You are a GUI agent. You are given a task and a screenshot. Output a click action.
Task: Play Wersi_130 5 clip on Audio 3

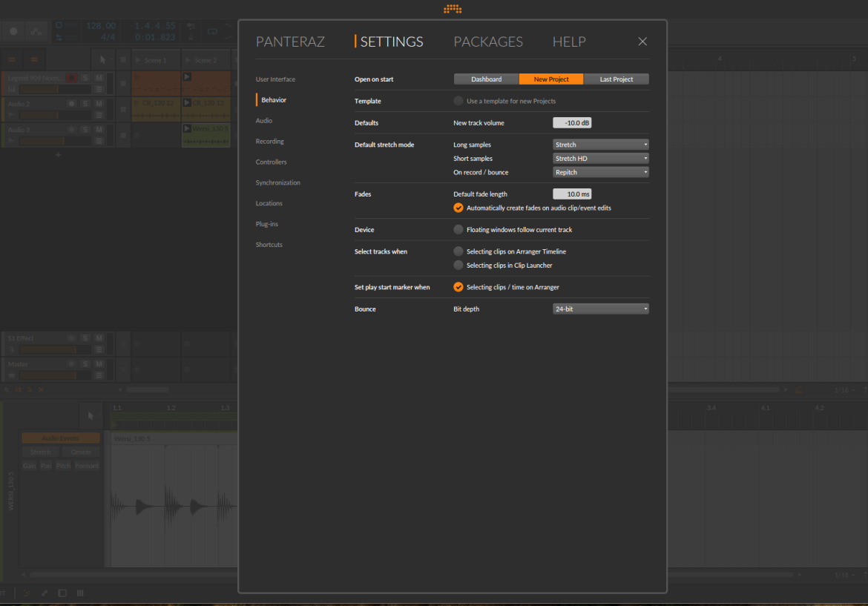click(187, 128)
